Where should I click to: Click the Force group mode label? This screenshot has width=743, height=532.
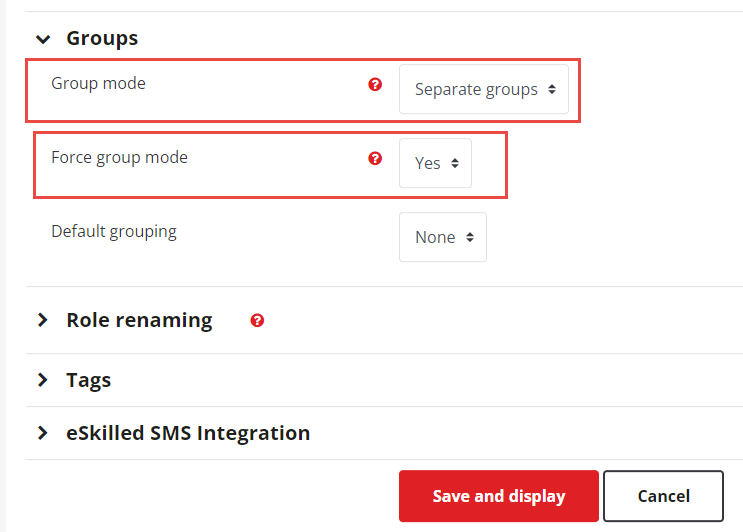point(119,157)
